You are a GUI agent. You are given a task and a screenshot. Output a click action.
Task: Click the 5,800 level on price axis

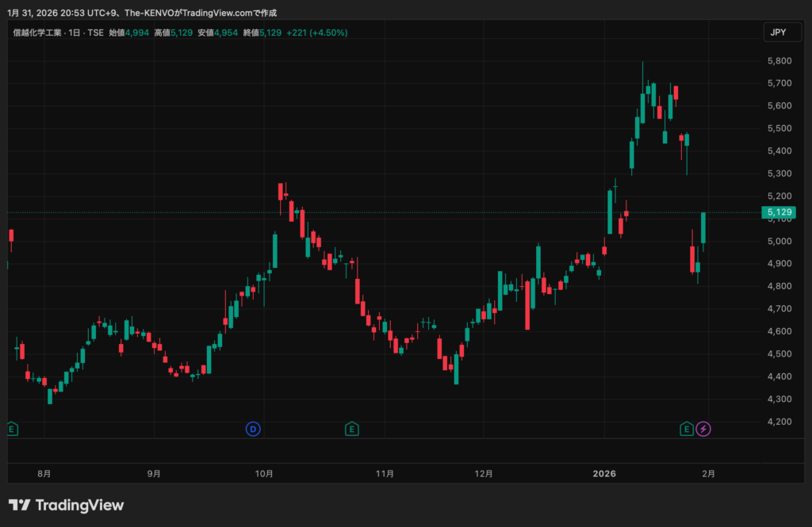pos(780,61)
